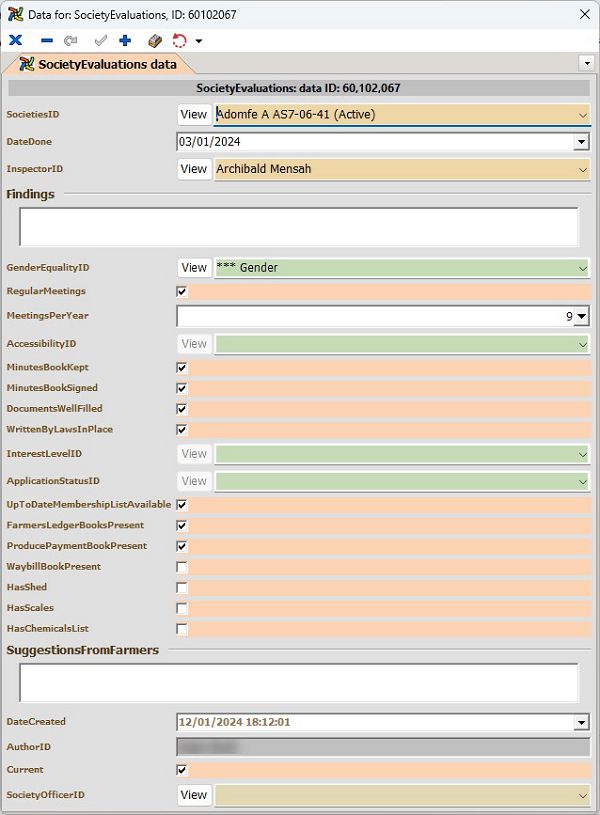Toggle the ProducePaymentBookPresent checkbox

click(182, 546)
